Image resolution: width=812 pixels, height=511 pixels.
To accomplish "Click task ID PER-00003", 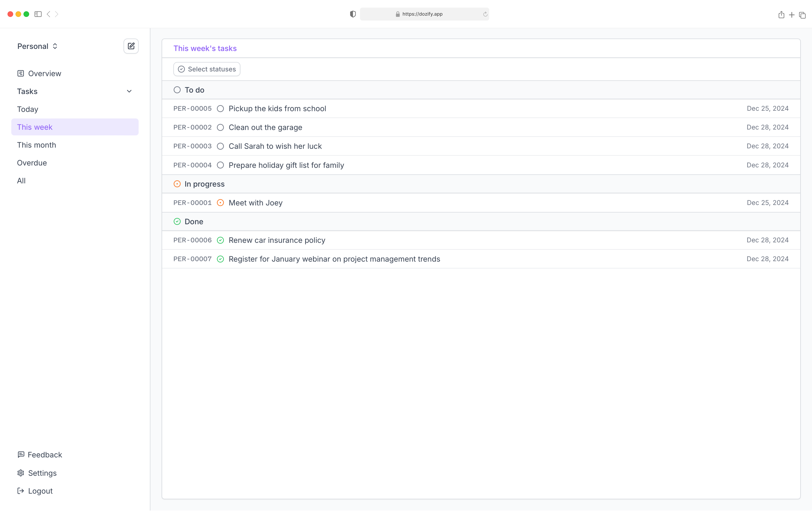I will pos(193,146).
